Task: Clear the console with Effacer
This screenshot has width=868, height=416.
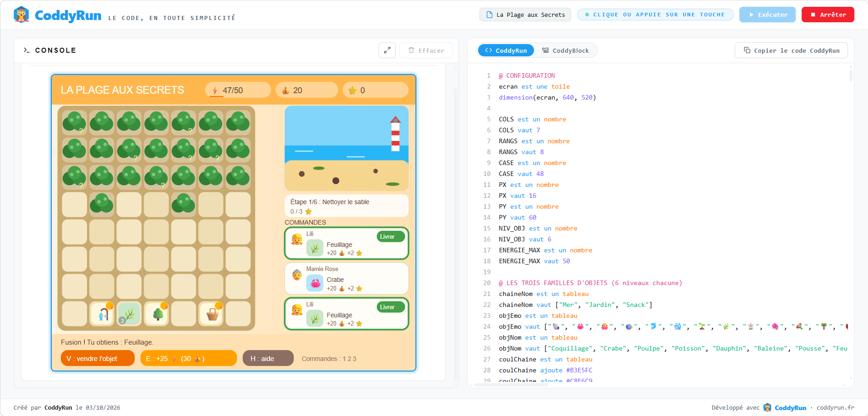Action: click(x=426, y=50)
